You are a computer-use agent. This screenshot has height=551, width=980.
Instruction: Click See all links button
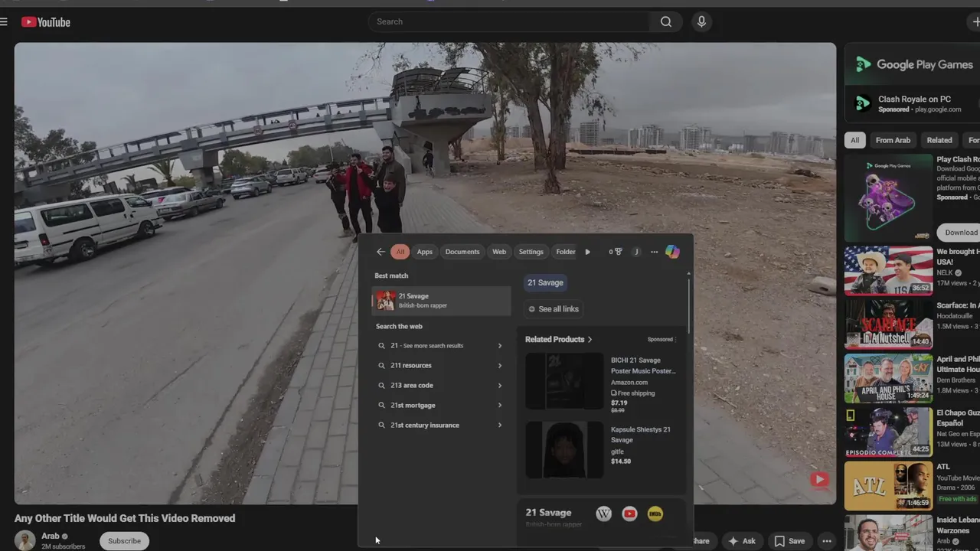[554, 309]
